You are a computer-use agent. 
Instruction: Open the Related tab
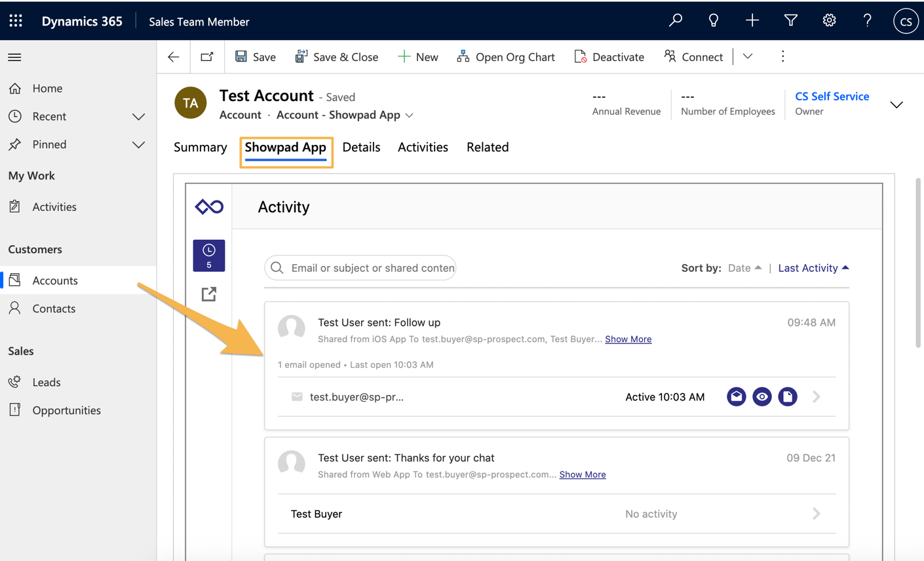[487, 147]
